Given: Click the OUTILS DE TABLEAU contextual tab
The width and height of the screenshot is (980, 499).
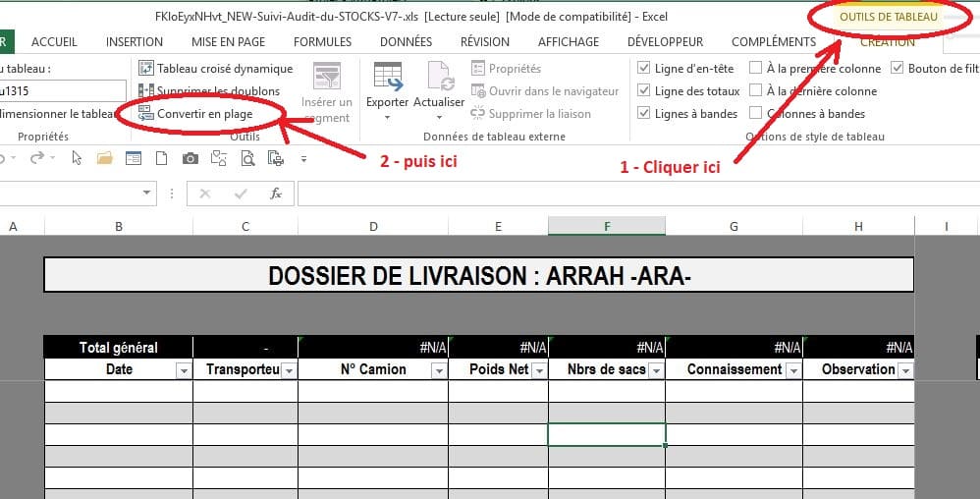Looking at the screenshot, I should coord(888,17).
